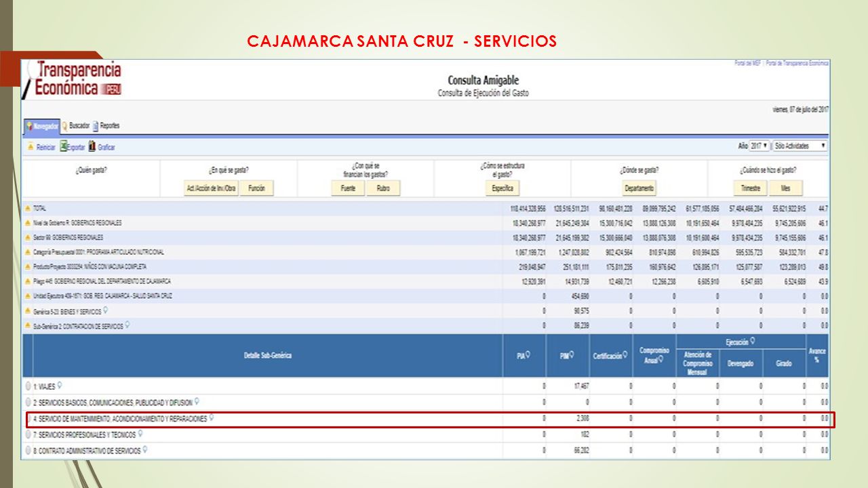Collapse to TOTAL level using its triangle icon
This screenshot has height=488, width=868.
click(28, 209)
